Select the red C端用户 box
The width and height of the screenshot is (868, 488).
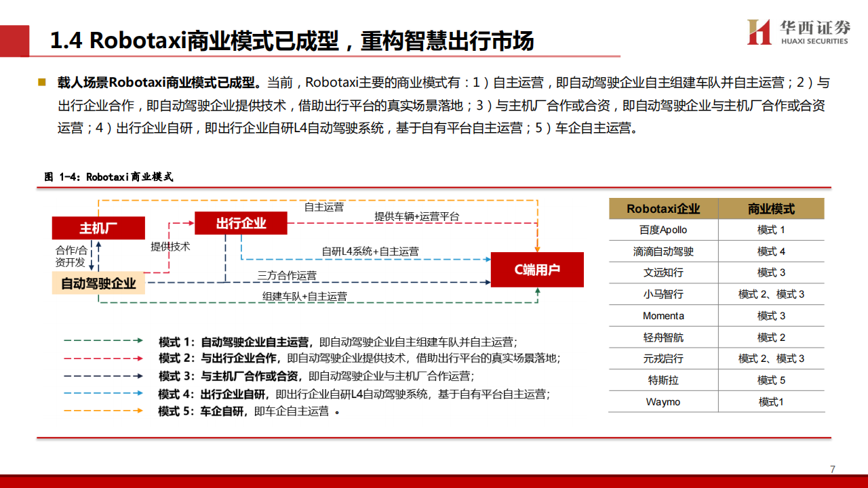537,270
